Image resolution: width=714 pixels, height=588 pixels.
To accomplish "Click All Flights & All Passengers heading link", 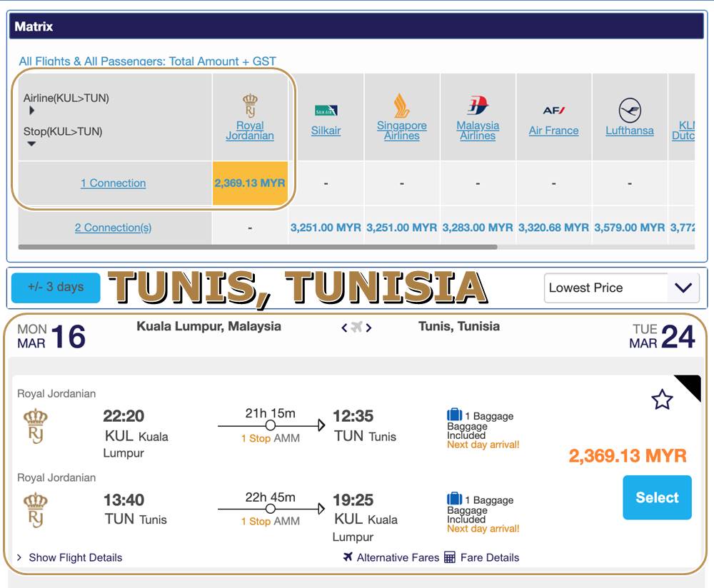I will 148,61.
